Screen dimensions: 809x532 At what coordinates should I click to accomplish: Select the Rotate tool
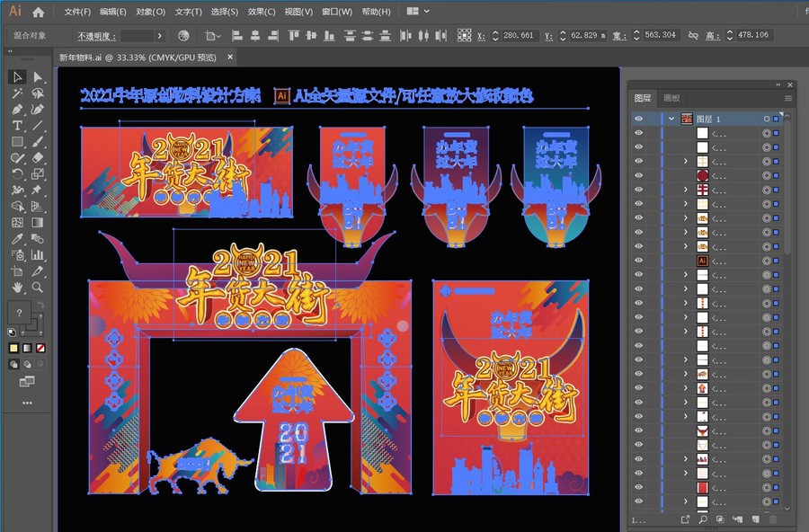pos(17,174)
